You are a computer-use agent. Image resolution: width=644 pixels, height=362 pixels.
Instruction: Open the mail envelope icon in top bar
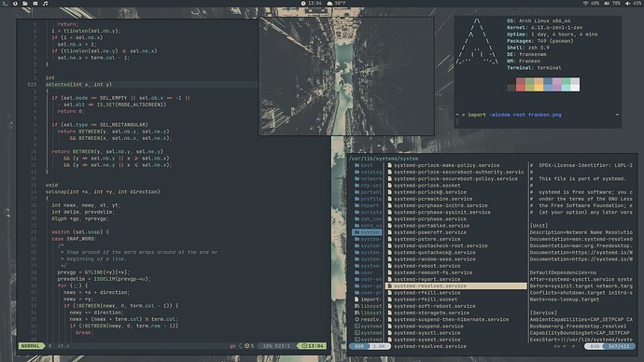[x=35, y=4]
